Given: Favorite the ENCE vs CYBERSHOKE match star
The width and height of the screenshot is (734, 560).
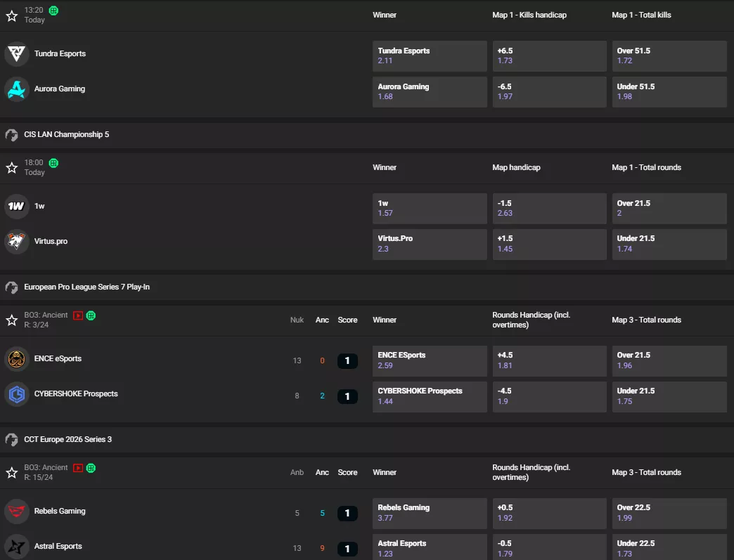Looking at the screenshot, I should click(x=12, y=320).
